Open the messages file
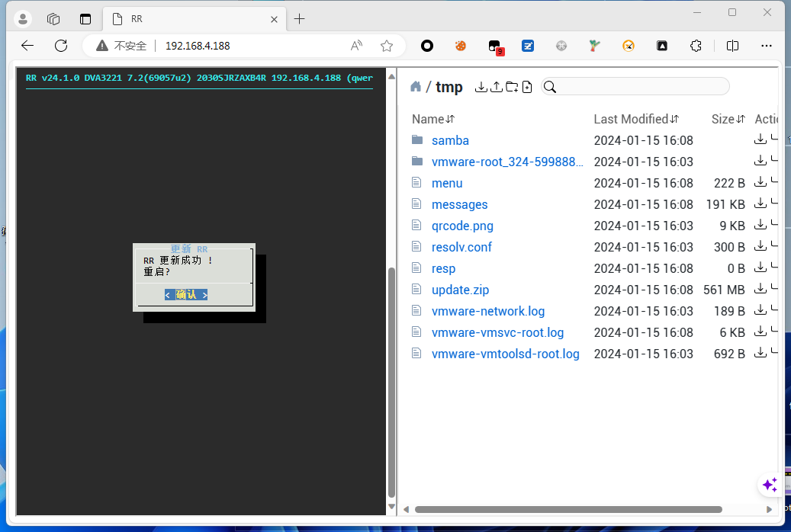Viewport: 791px width, 532px height. point(459,204)
